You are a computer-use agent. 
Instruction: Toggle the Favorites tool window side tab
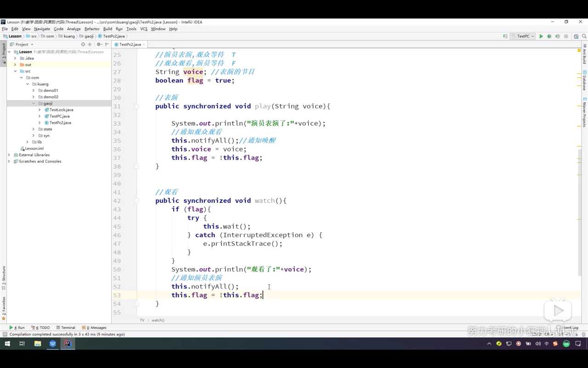click(4, 308)
